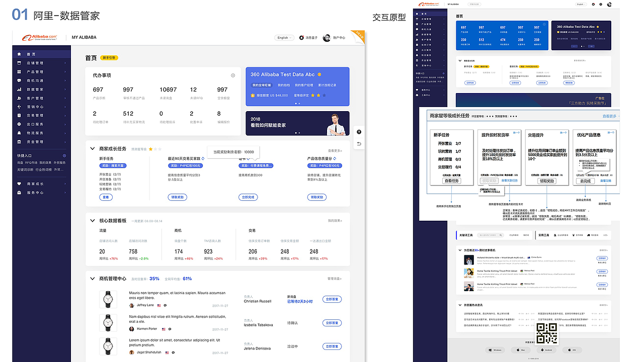Click the Alibaba.com logo
The width and height of the screenshot is (644, 362).
[x=39, y=37]
